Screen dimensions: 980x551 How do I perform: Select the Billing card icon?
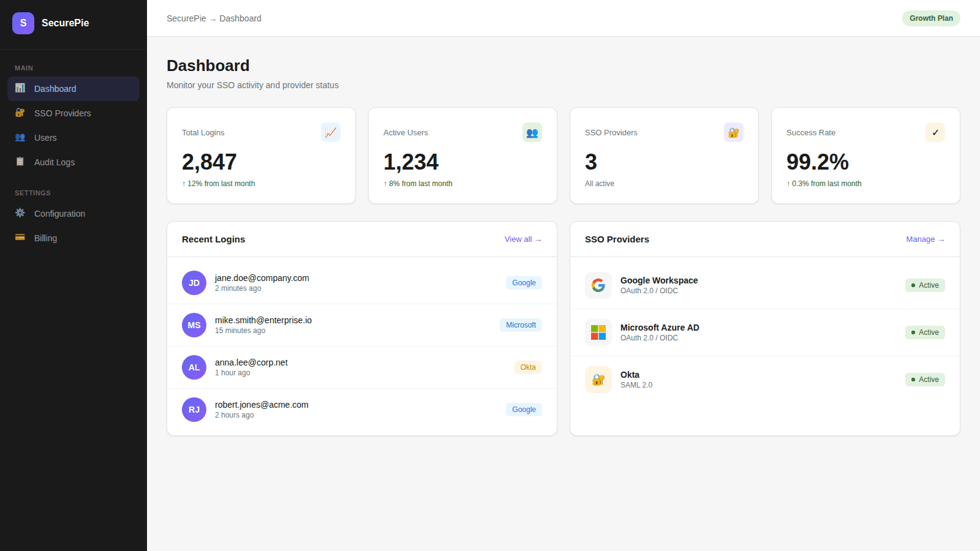coord(20,238)
